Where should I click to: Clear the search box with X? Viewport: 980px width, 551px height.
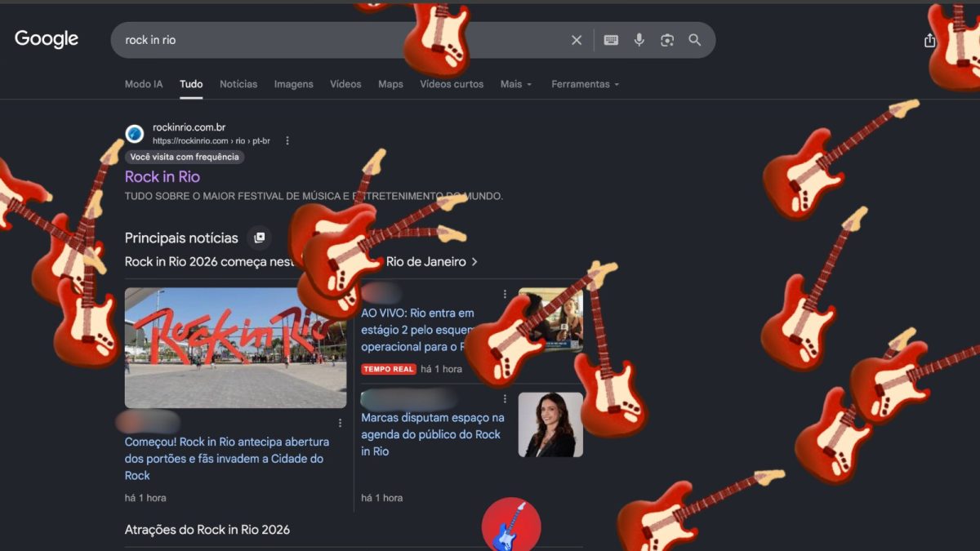click(x=577, y=40)
